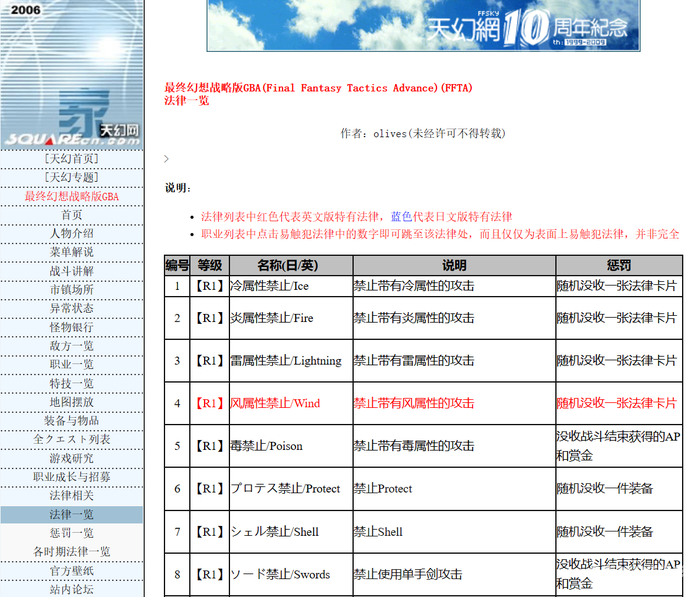Open 游戏研究 sidebar item
This screenshot has height=597, width=700.
71,458
